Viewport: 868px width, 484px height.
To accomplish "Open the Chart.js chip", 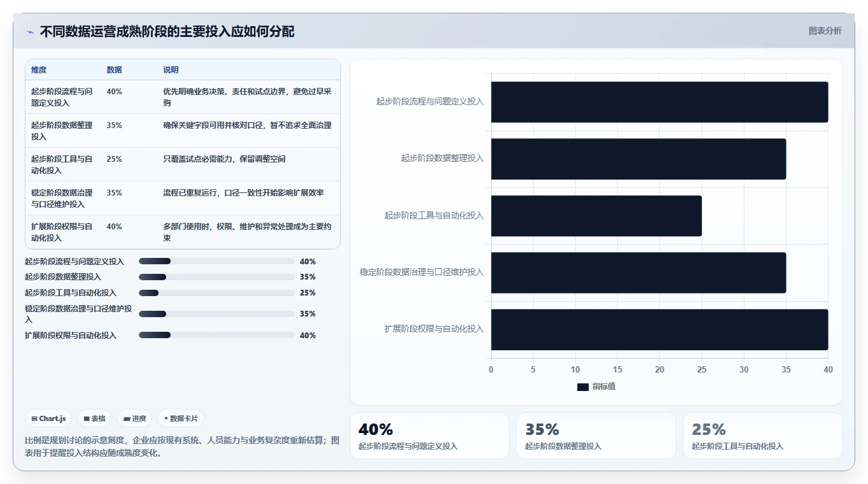I will pyautogui.click(x=49, y=418).
